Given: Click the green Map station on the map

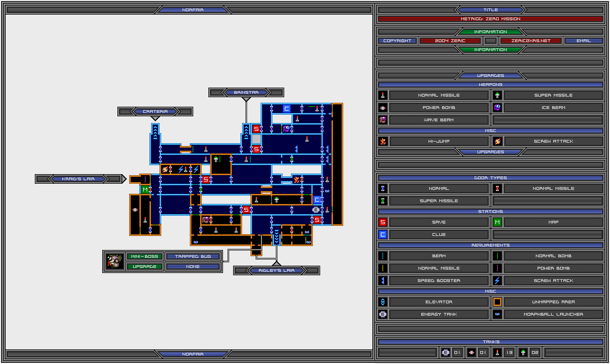Looking at the screenshot, I should [145, 190].
